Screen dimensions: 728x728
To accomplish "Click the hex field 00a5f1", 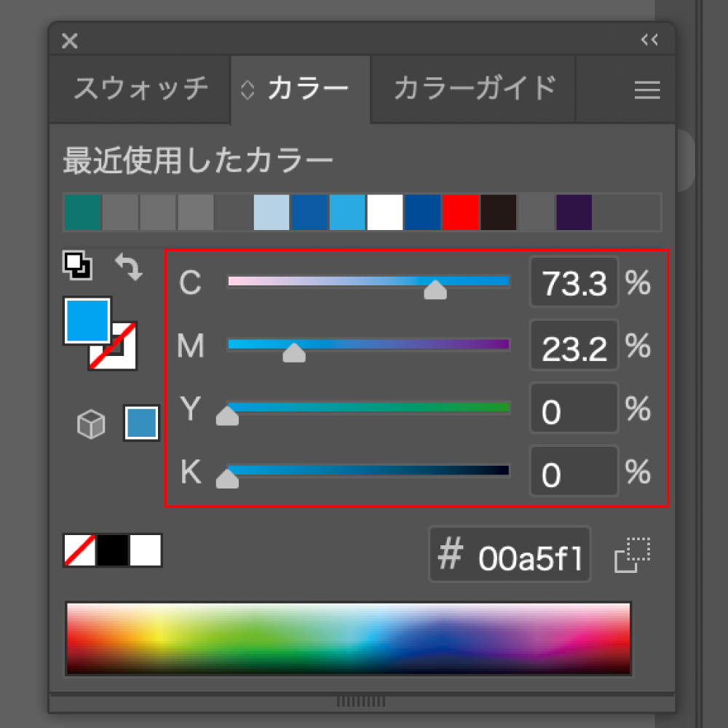I will (x=510, y=554).
